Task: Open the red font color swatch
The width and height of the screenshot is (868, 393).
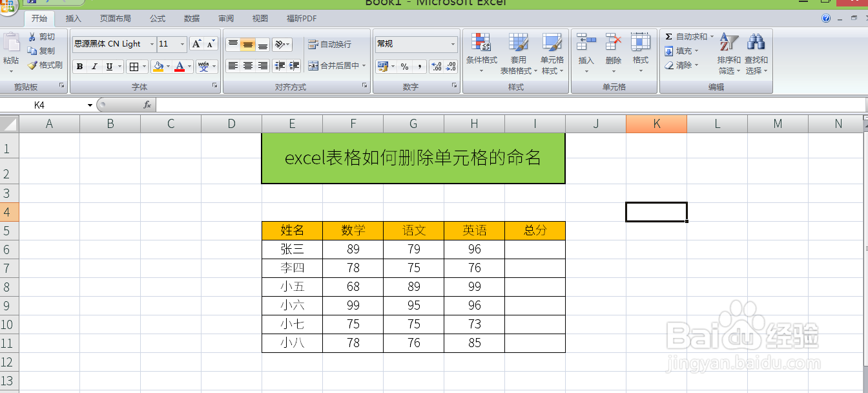Action: coord(178,66)
